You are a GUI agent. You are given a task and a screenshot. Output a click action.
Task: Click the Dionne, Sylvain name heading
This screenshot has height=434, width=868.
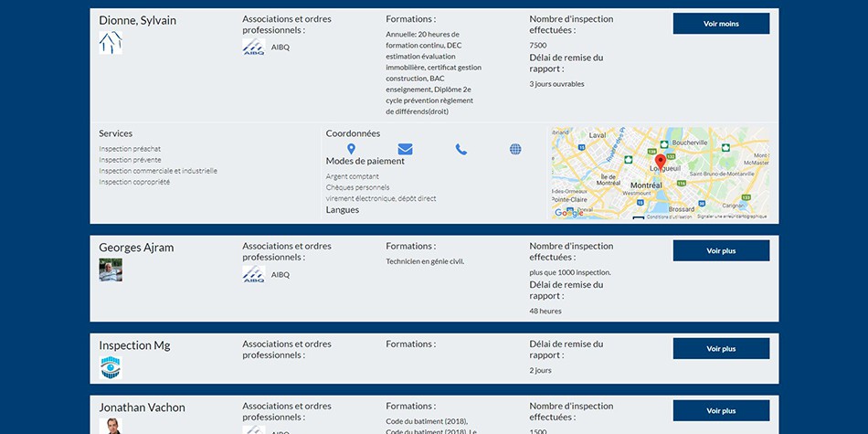pyautogui.click(x=138, y=20)
